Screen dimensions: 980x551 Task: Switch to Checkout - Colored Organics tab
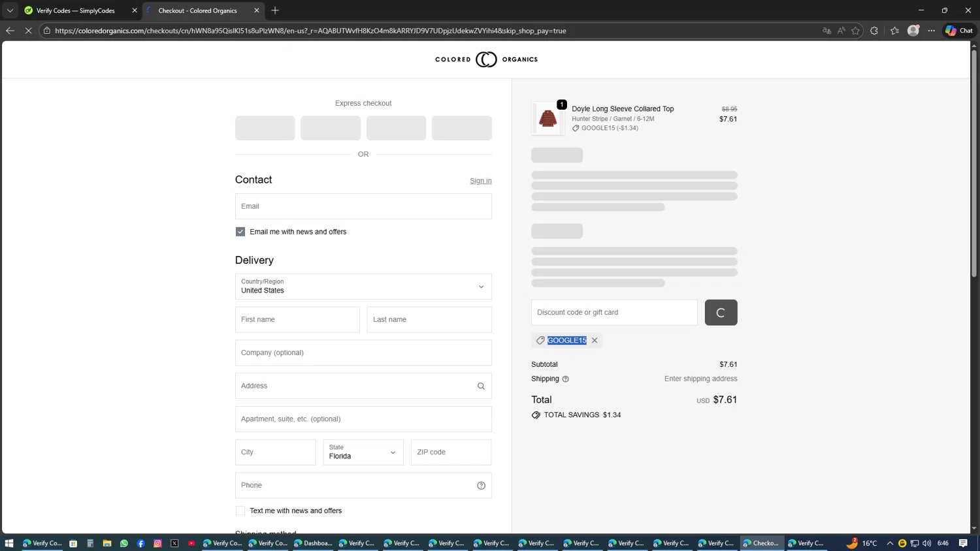(x=197, y=10)
